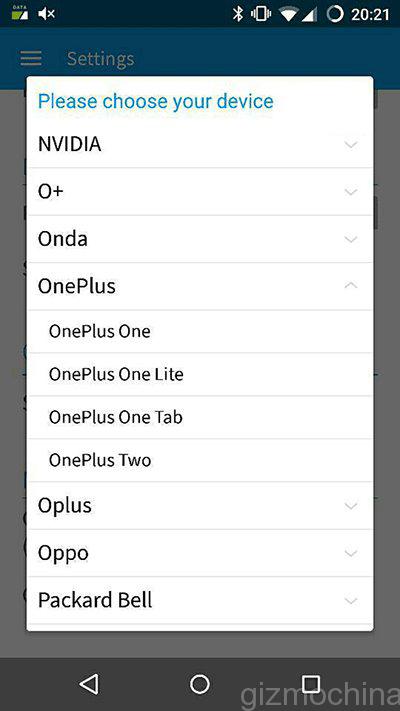
Task: Open the hamburger menu beside Settings
Action: click(x=31, y=58)
